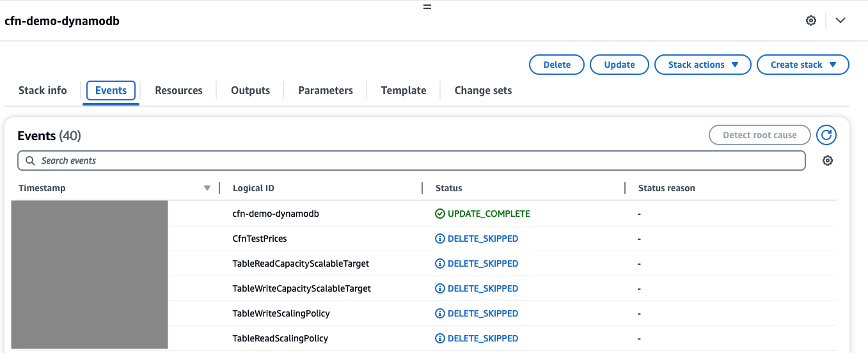Screen dimensions: 868x353
Task: Open stack panel settings gear icon
Action: [x=811, y=20]
